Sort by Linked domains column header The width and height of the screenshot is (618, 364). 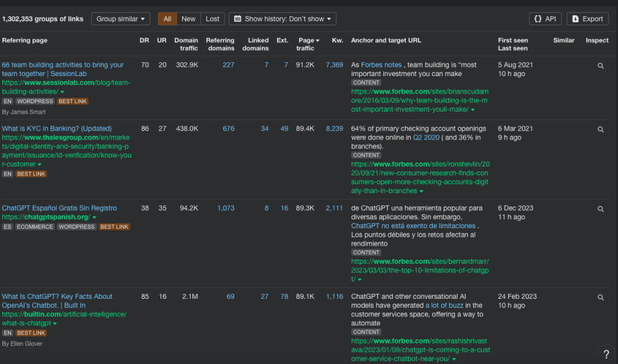point(255,44)
